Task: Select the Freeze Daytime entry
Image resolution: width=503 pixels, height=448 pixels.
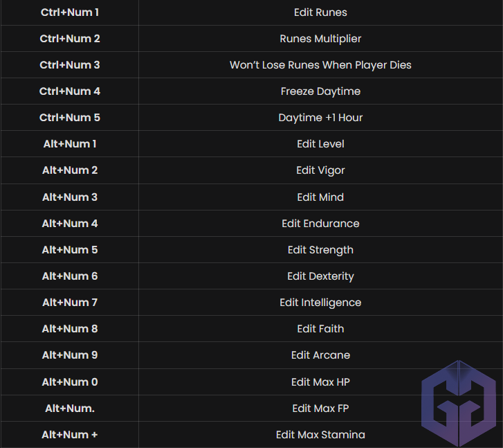Action: (x=320, y=91)
